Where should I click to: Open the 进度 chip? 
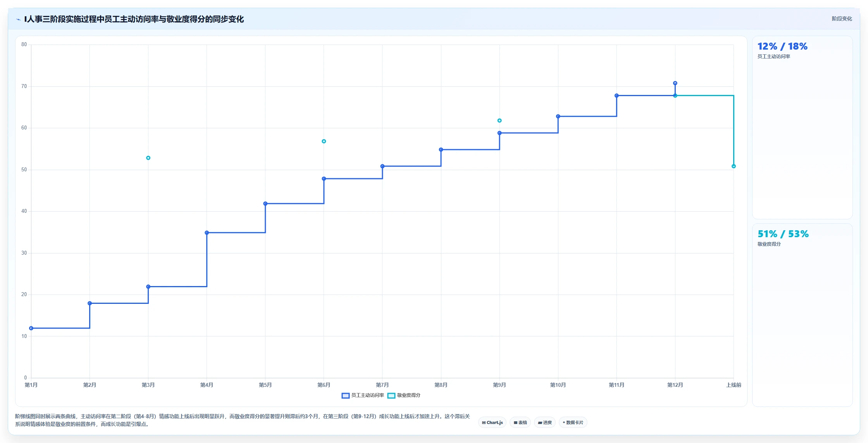tap(545, 422)
